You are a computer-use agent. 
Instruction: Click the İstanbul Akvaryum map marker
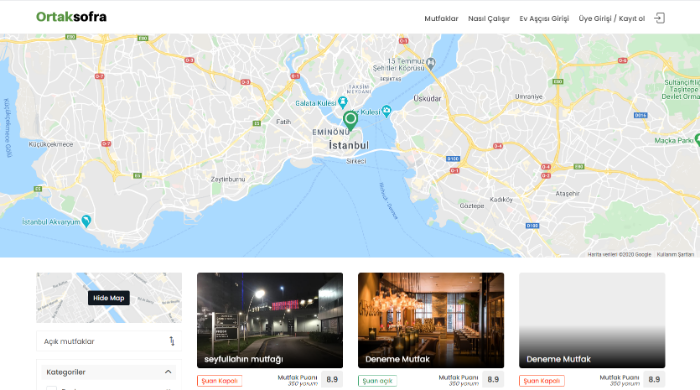point(87,221)
